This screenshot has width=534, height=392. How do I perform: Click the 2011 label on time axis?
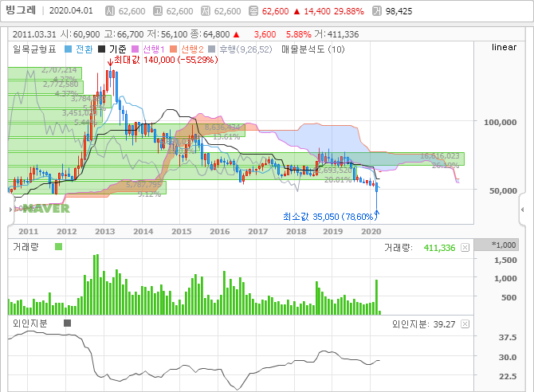point(28,232)
